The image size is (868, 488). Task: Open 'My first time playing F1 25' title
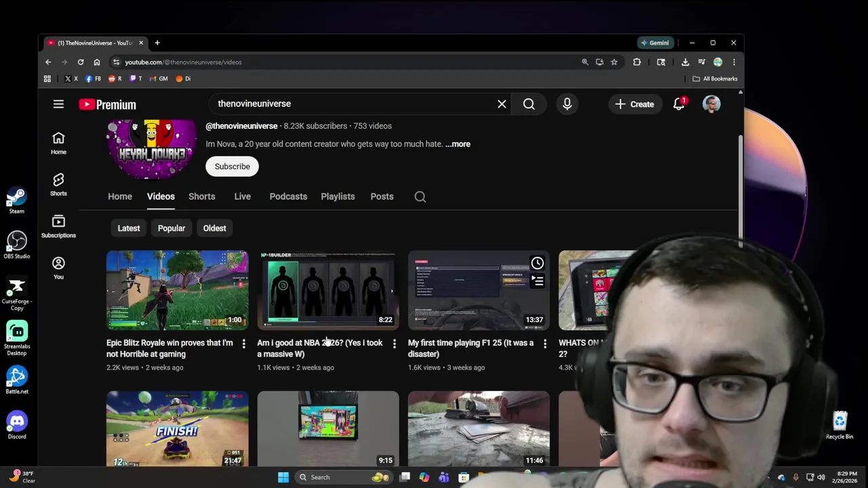(471, 348)
